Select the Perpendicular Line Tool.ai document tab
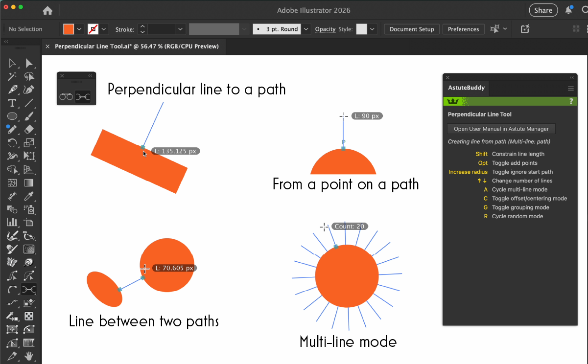 pyautogui.click(x=137, y=46)
